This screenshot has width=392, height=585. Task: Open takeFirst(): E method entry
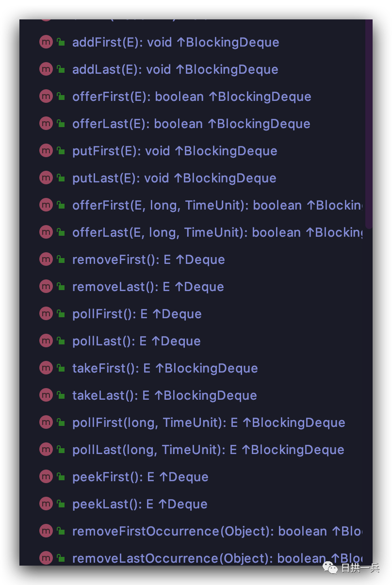[165, 368]
